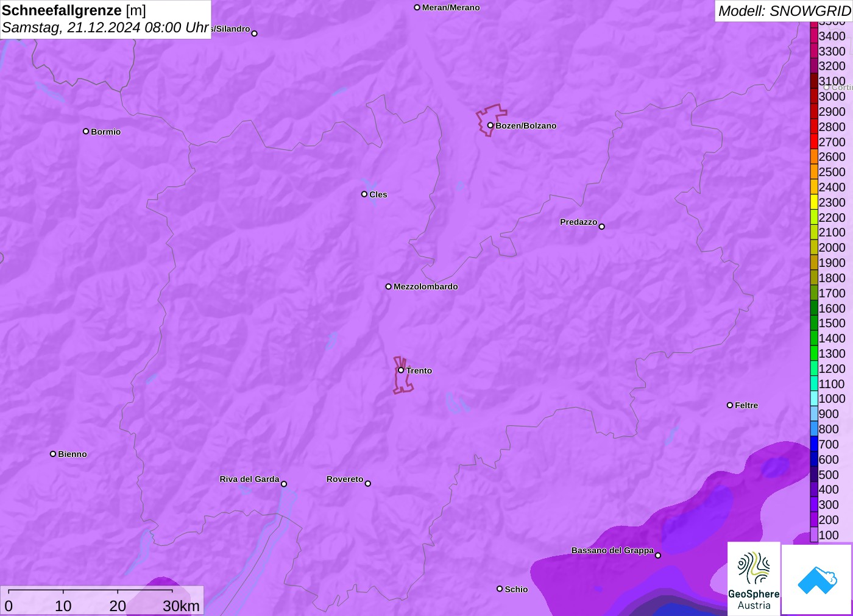
Task: Pick the green 1400 legend swatch
Action: pos(814,338)
